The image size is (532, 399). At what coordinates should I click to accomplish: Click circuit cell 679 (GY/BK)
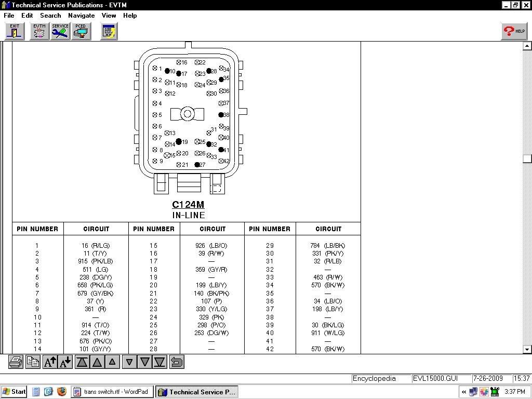(x=96, y=293)
